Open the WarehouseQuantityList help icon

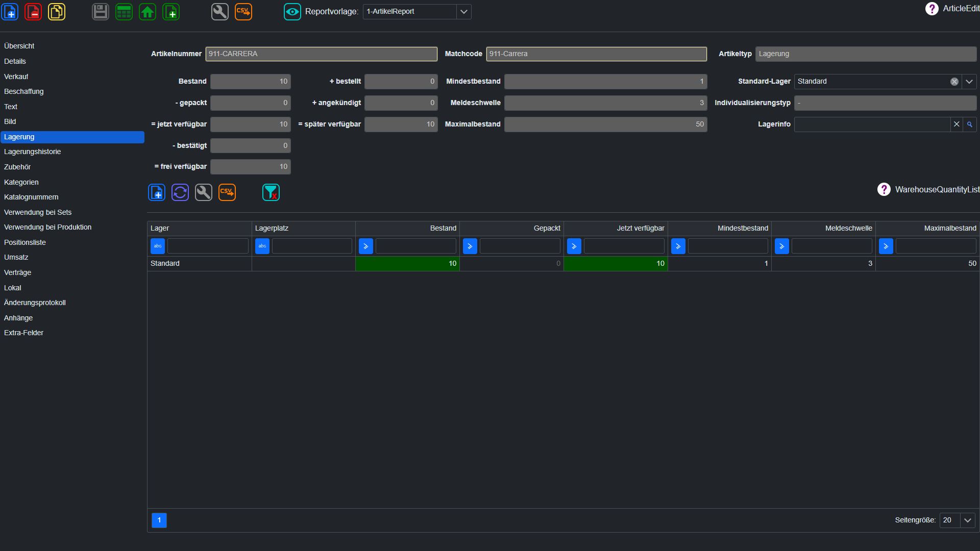tap(884, 189)
